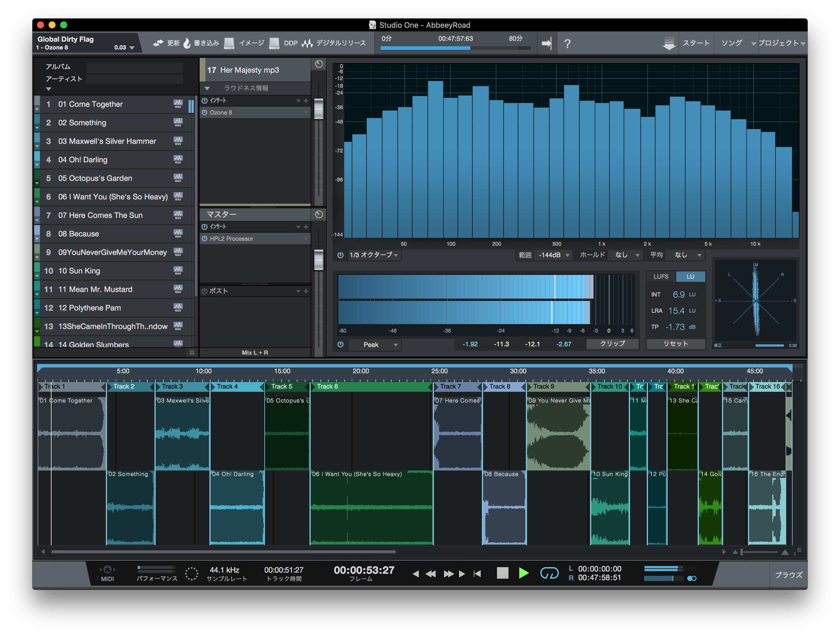Click the Digital Release waveform icon
840x636 pixels.
pyautogui.click(x=307, y=43)
